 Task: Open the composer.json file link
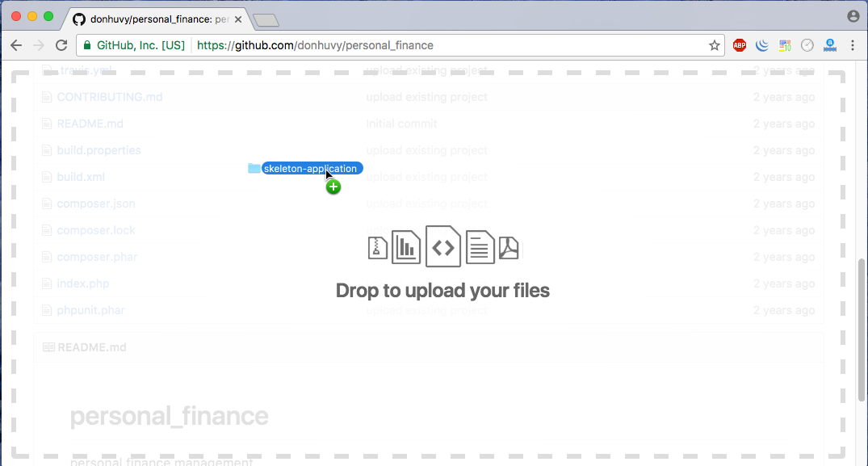point(96,204)
